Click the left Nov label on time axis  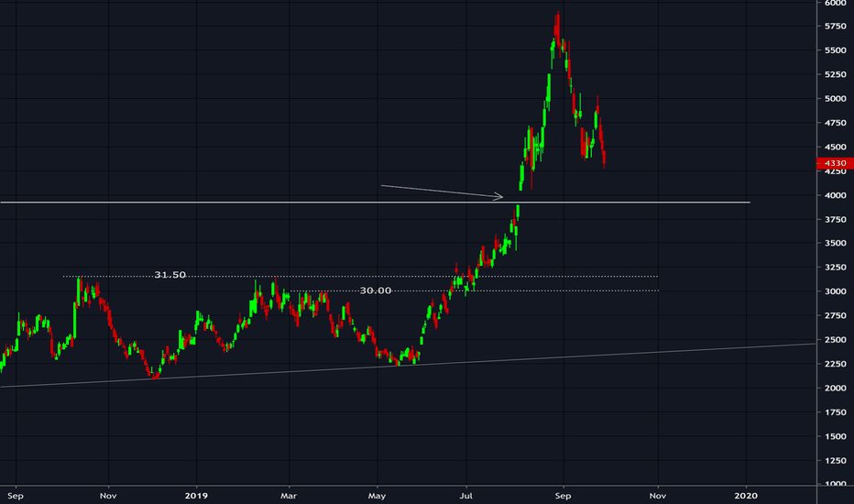coord(108,496)
